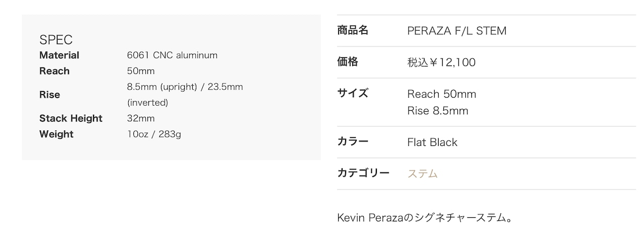Screen dimensions: 644x236
Task: Click the Kevin Peraza description sentence
Action: click(425, 218)
